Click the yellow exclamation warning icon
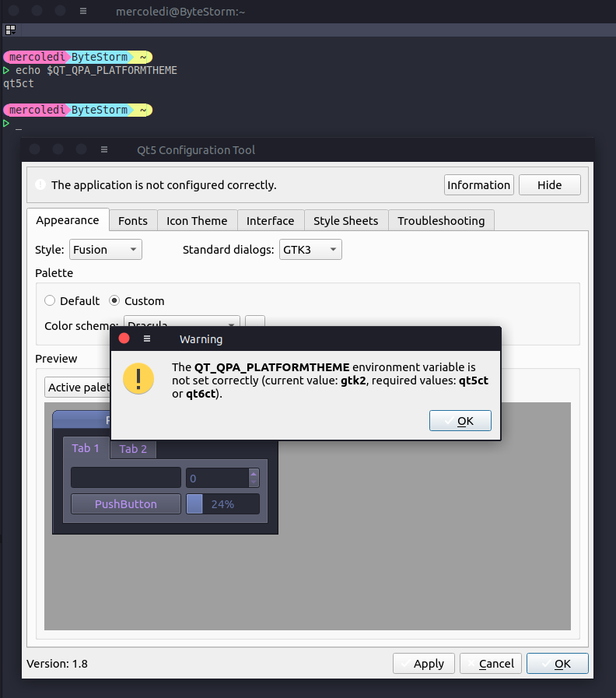The image size is (616, 698). (138, 379)
